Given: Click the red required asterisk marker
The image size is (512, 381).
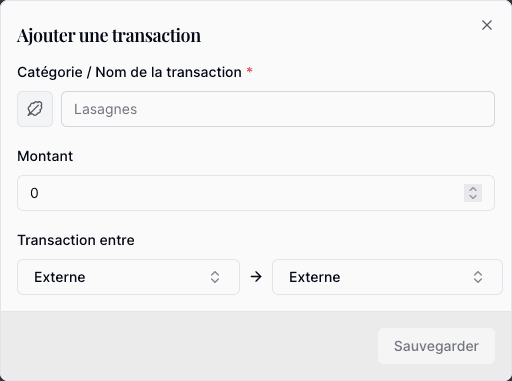Looking at the screenshot, I should (x=249, y=71).
